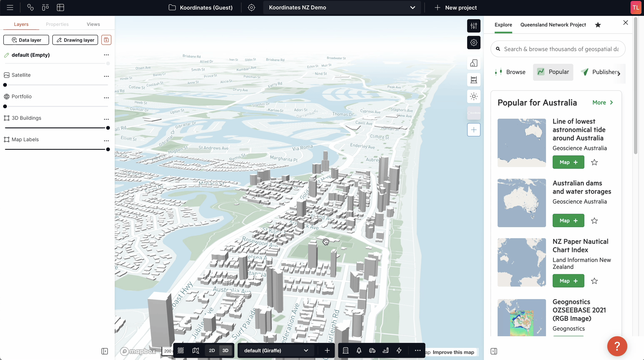Select the Layers tab
644x360 pixels.
[x=21, y=24]
